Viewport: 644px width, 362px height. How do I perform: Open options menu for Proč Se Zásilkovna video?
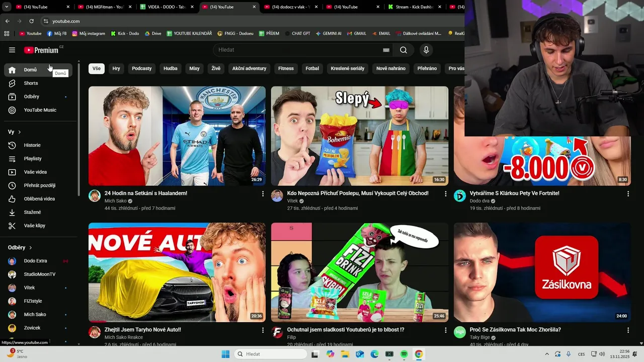point(628,330)
